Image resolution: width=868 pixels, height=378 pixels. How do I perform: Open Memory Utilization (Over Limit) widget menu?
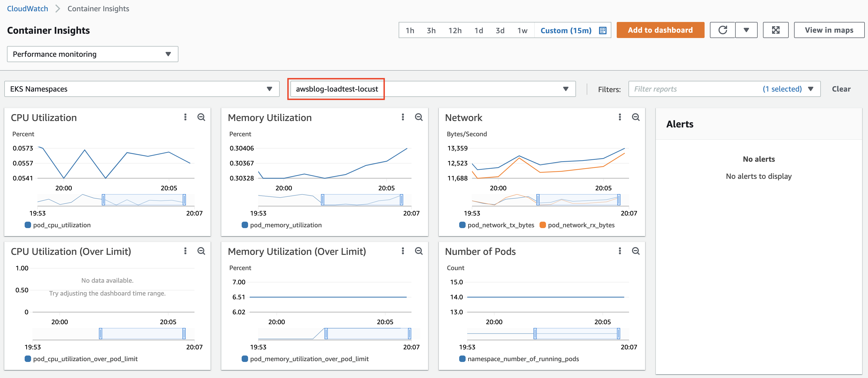(402, 251)
